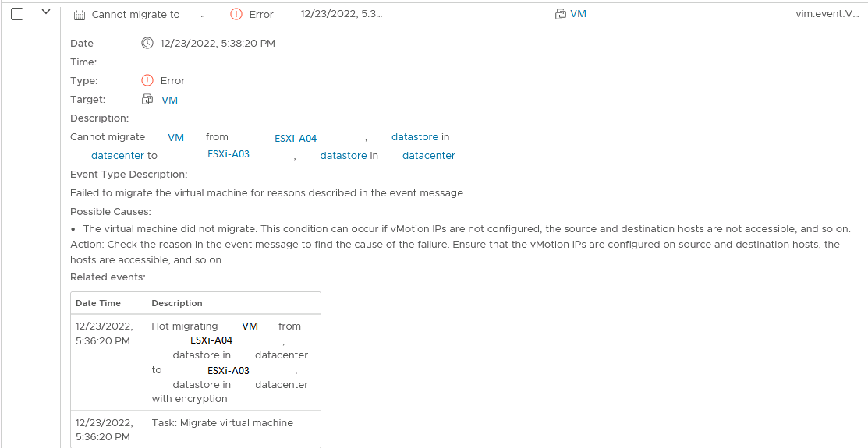The height and width of the screenshot is (448, 868).
Task: Tick the checkbox for the Cannot migrate event row
Action: click(x=17, y=13)
